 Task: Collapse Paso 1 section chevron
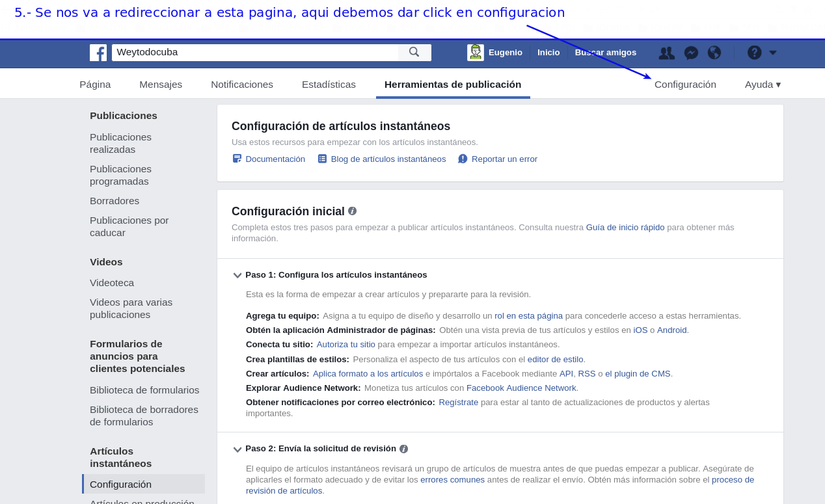(237, 275)
